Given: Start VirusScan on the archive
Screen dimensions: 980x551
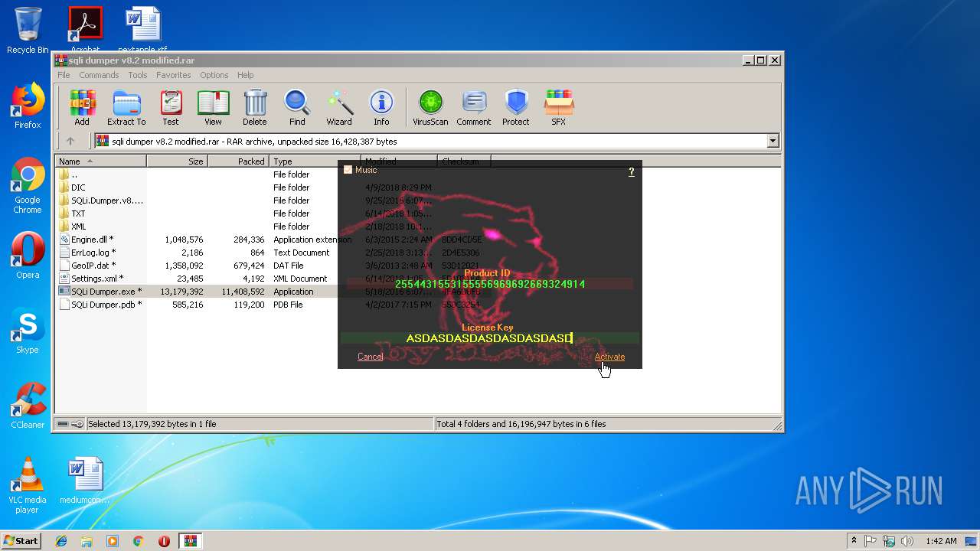Looking at the screenshot, I should (430, 108).
